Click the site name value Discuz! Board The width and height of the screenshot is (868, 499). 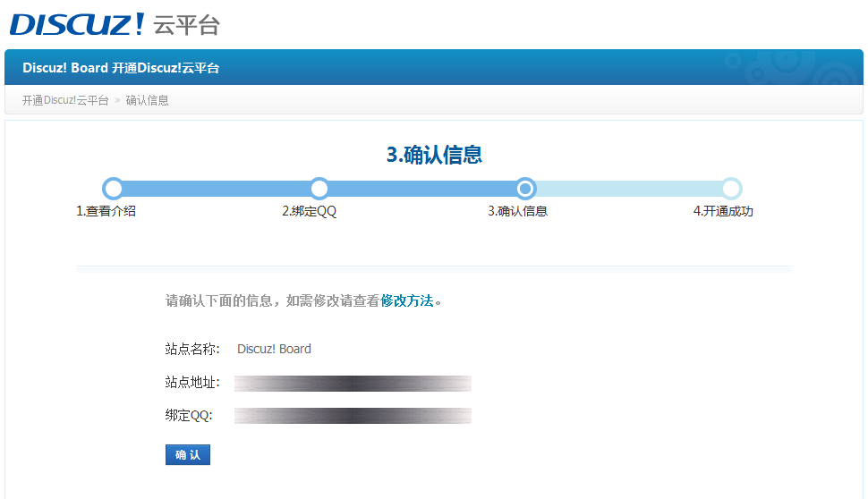tap(274, 349)
